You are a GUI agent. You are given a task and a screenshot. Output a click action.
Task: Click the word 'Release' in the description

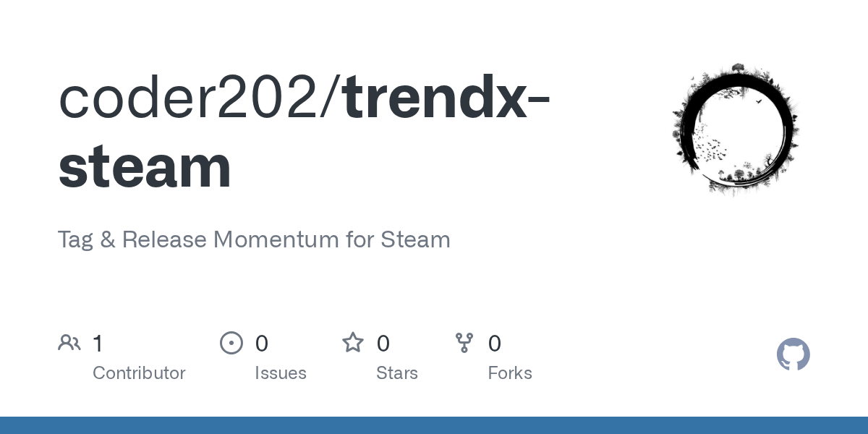tap(164, 239)
